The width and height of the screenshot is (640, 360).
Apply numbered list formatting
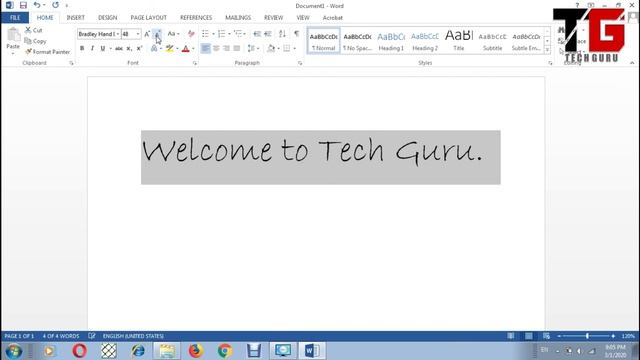pos(221,34)
